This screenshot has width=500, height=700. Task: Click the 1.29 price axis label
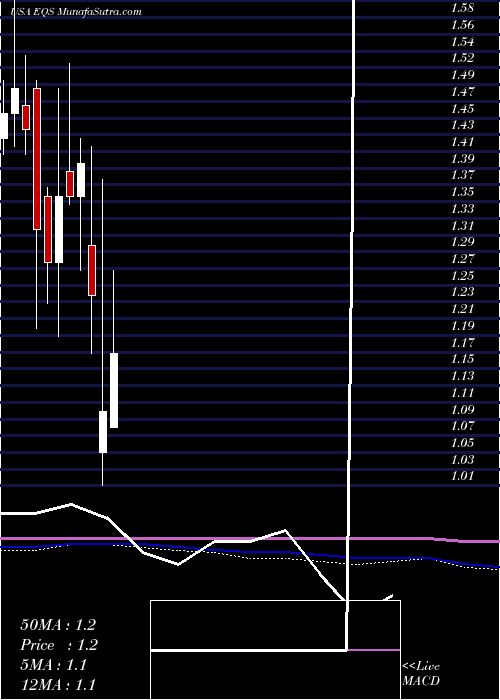(462, 242)
